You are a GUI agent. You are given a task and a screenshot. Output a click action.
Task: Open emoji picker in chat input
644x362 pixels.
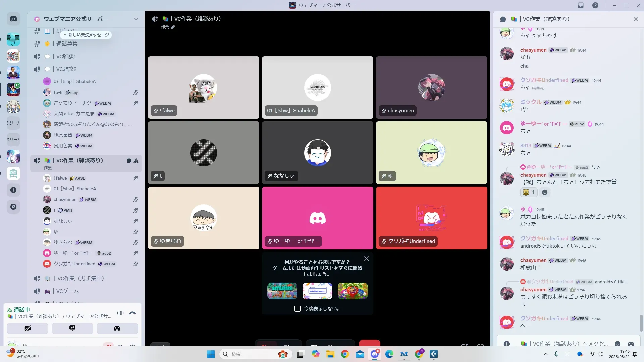617,344
